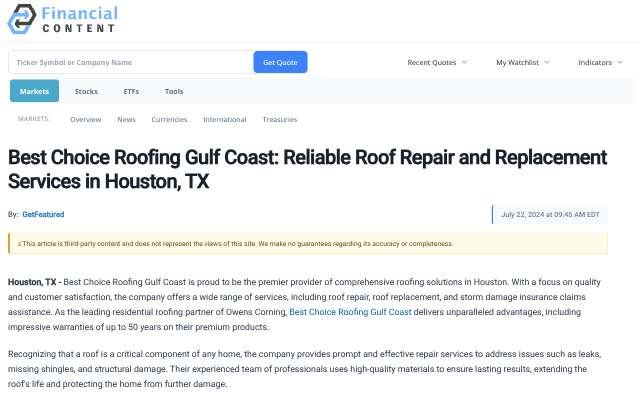The image size is (640, 400).
Task: Click the Recent Quotes chevron arrow
Action: point(464,62)
